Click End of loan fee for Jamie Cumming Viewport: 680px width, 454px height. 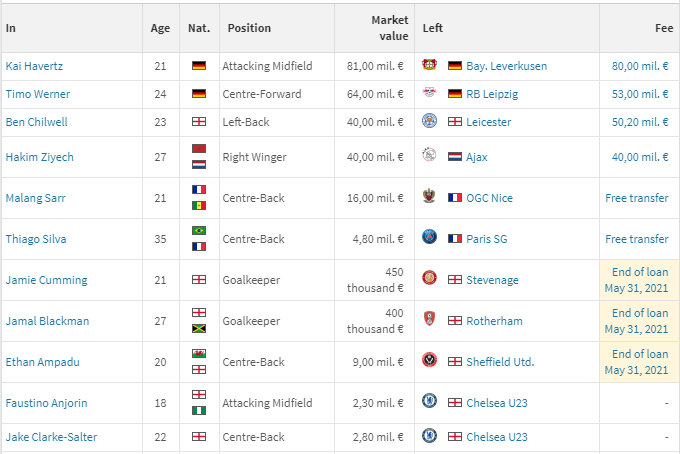tap(639, 280)
